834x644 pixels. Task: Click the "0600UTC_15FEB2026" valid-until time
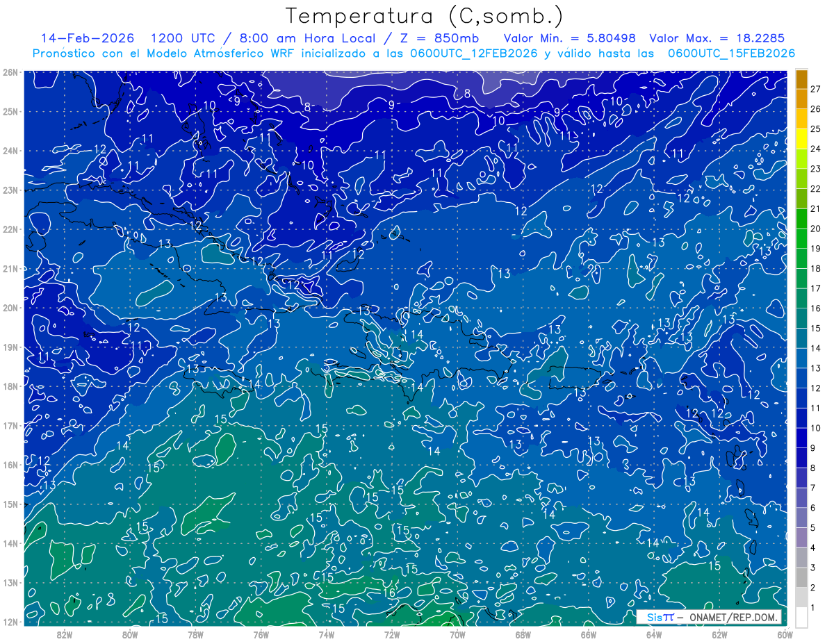[731, 53]
